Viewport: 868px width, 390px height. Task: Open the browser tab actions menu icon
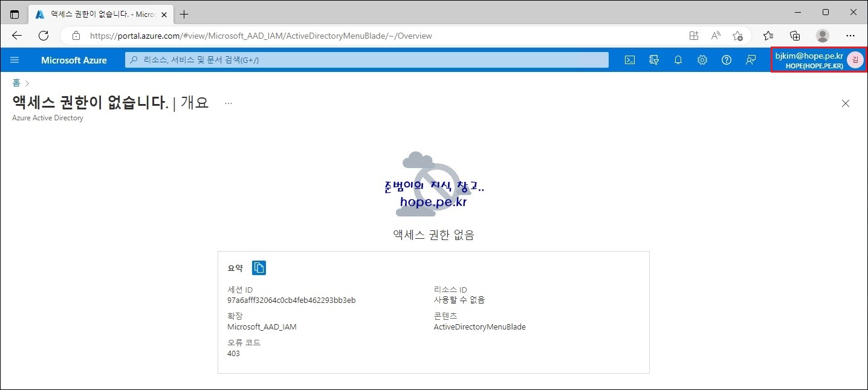15,13
